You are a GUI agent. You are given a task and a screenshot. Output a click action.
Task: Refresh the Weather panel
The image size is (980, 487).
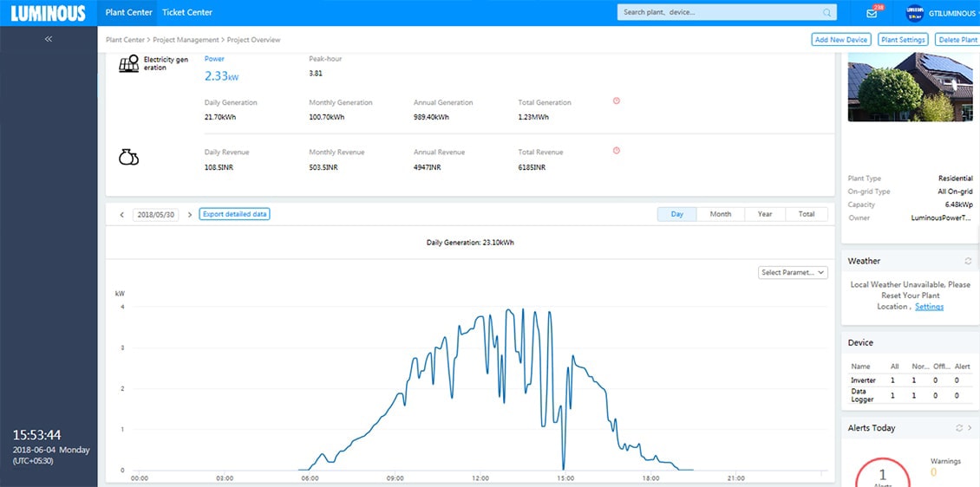[968, 261]
